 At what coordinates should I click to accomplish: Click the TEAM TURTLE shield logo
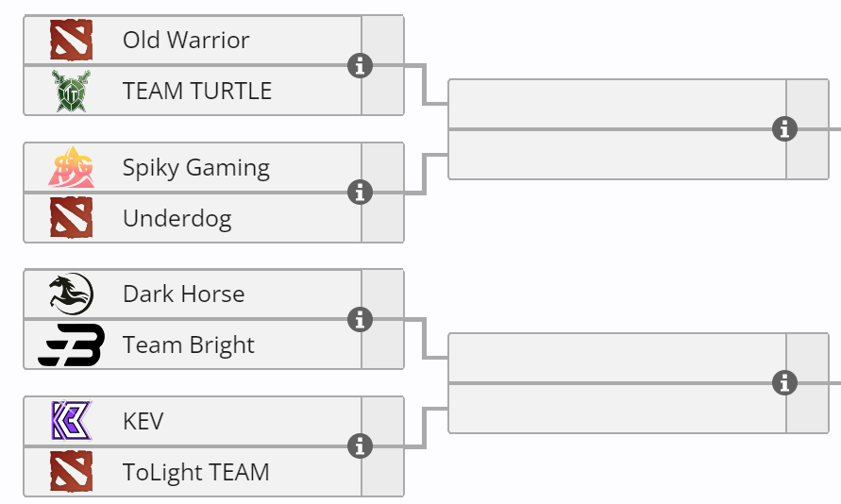point(71,92)
